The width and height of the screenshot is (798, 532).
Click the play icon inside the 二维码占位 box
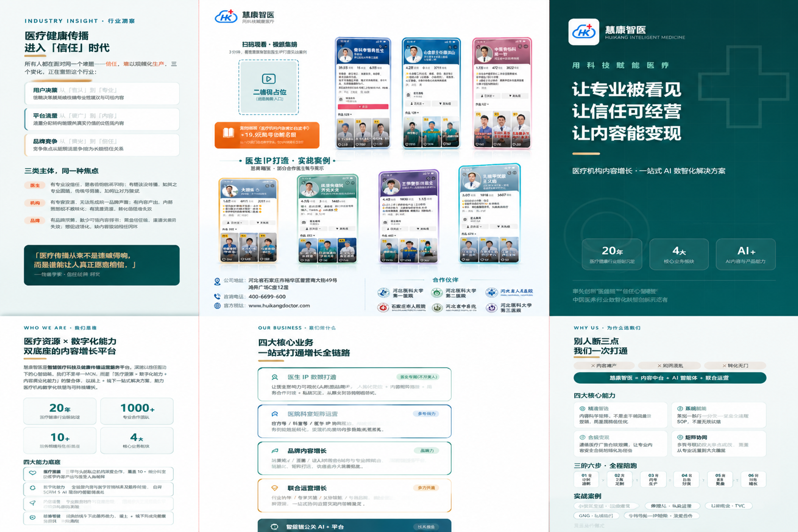coord(269,79)
